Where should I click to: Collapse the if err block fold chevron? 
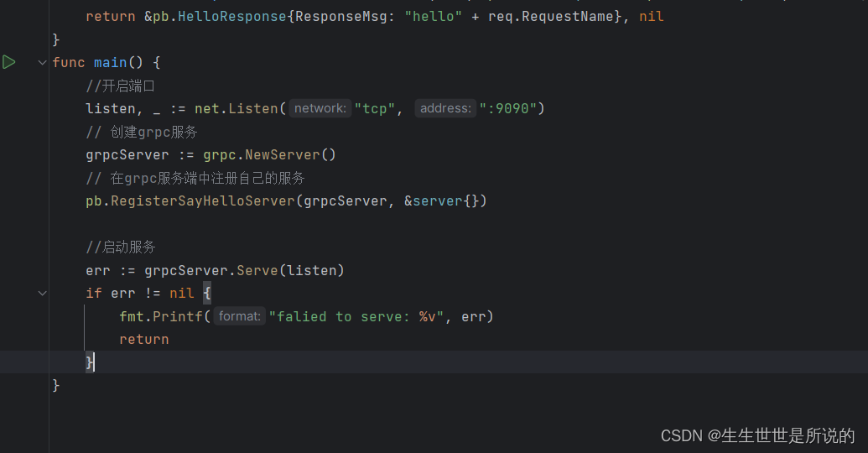tap(42, 293)
